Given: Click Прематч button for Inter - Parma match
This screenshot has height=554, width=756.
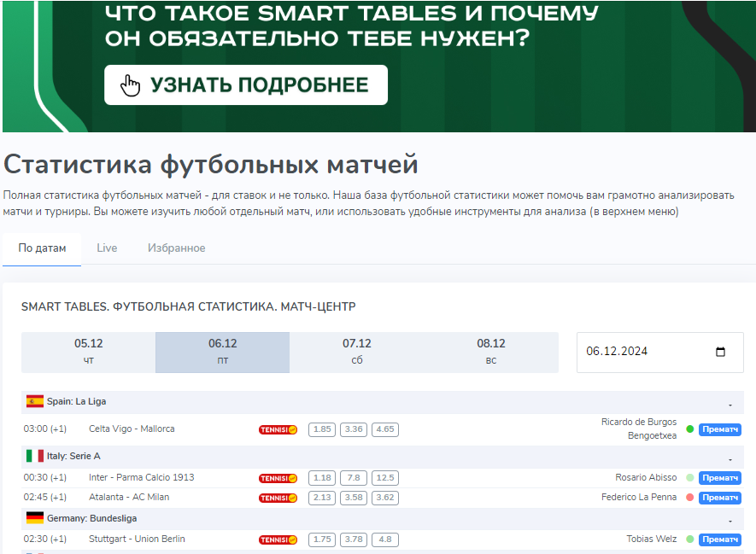Looking at the screenshot, I should (x=719, y=478).
